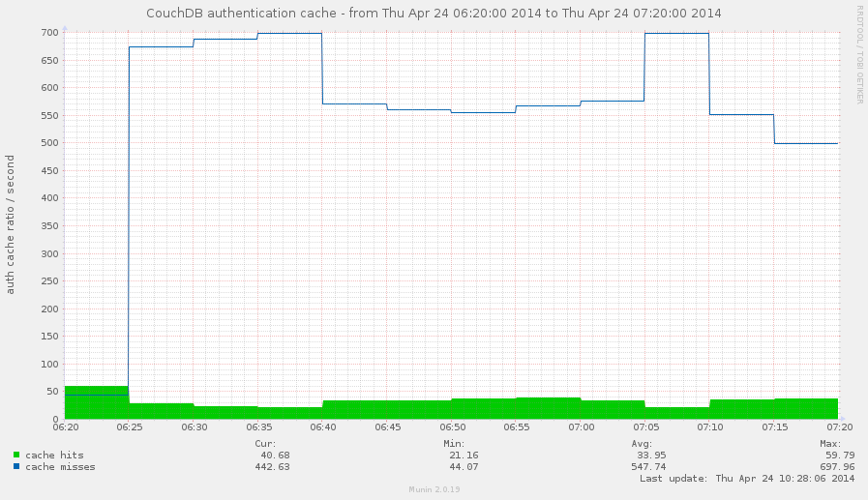Click the y-axis tick label 500
The image size is (868, 500).
(x=49, y=143)
